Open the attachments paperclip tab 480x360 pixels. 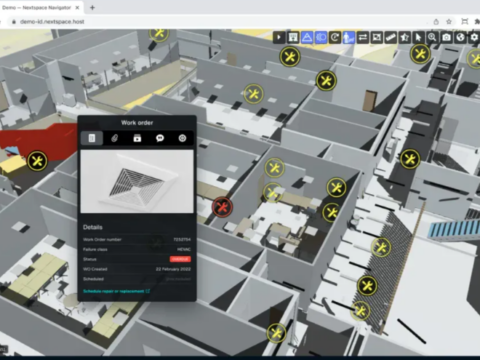pos(114,138)
